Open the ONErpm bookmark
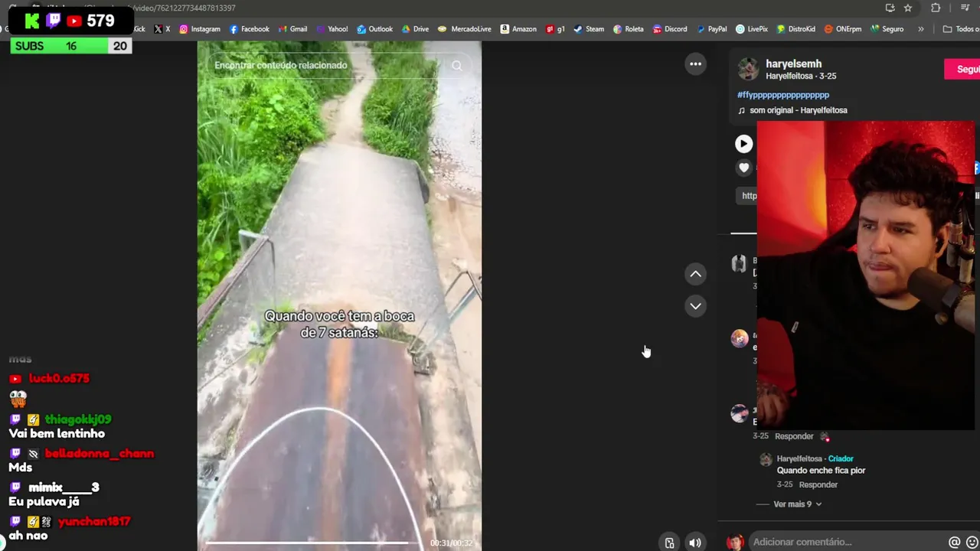Screen dimensions: 980x551 [x=842, y=29]
